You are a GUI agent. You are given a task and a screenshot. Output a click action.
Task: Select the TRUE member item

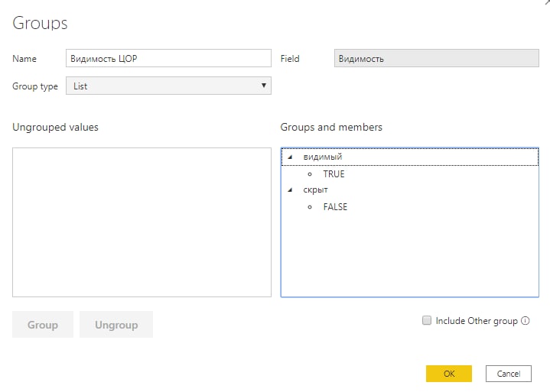(x=334, y=174)
